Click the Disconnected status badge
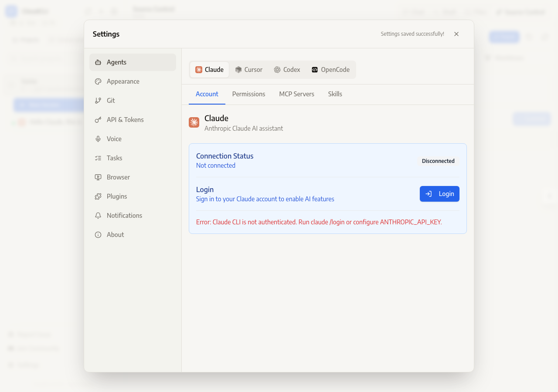The height and width of the screenshot is (392, 558). point(438,161)
